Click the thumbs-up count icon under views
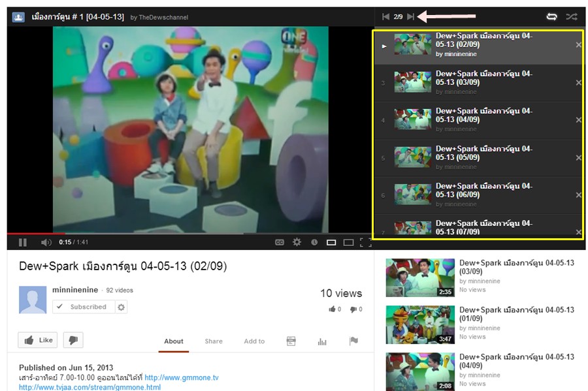Viewport: 588px width, 391px height. [x=333, y=309]
